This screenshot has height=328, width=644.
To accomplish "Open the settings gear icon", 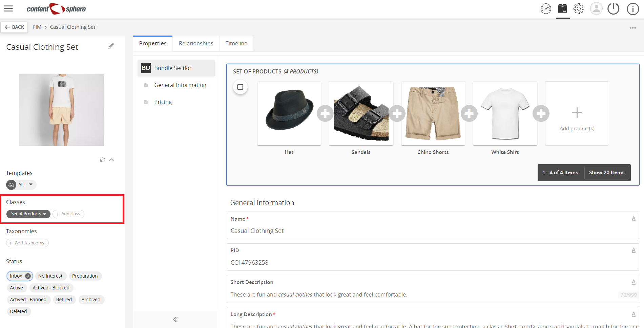I will point(579,9).
